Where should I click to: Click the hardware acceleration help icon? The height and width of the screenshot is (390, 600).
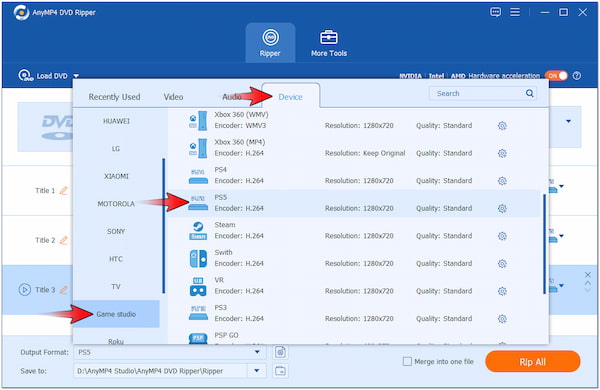click(x=577, y=76)
